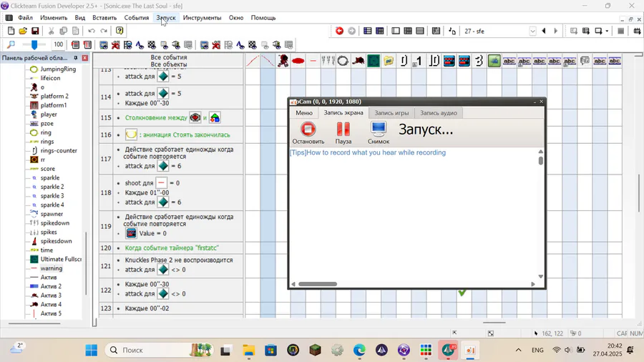This screenshot has height=362, width=644.
Task: Select player object in workspace tree
Action: [x=49, y=114]
